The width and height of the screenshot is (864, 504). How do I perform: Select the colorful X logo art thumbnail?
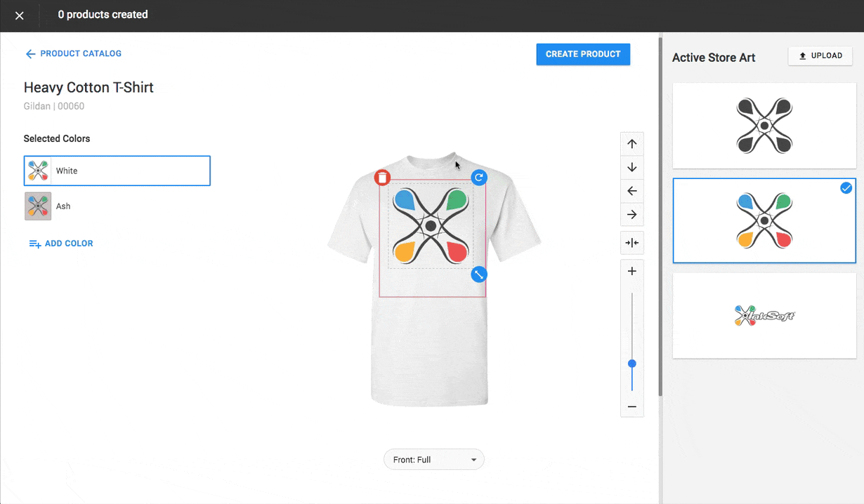click(x=764, y=220)
